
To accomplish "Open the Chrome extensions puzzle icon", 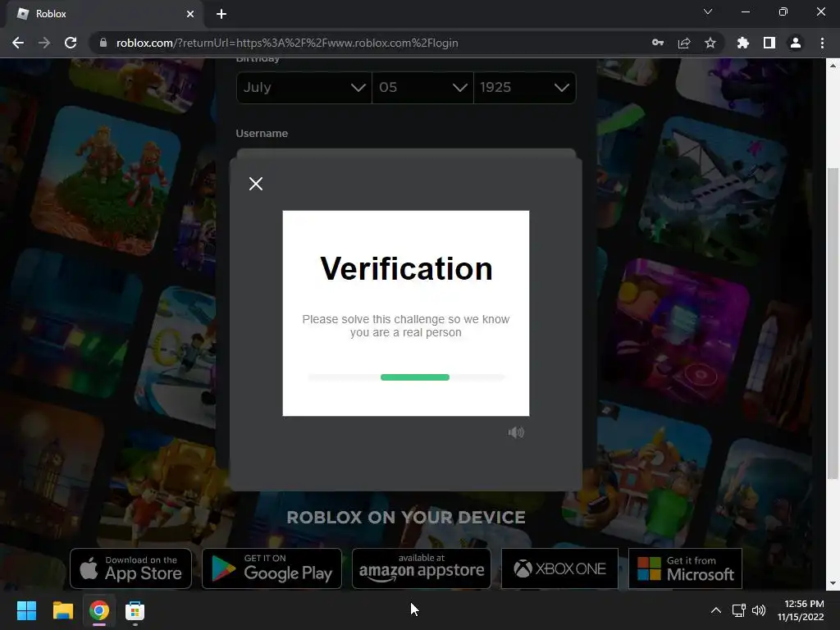I will coord(743,43).
